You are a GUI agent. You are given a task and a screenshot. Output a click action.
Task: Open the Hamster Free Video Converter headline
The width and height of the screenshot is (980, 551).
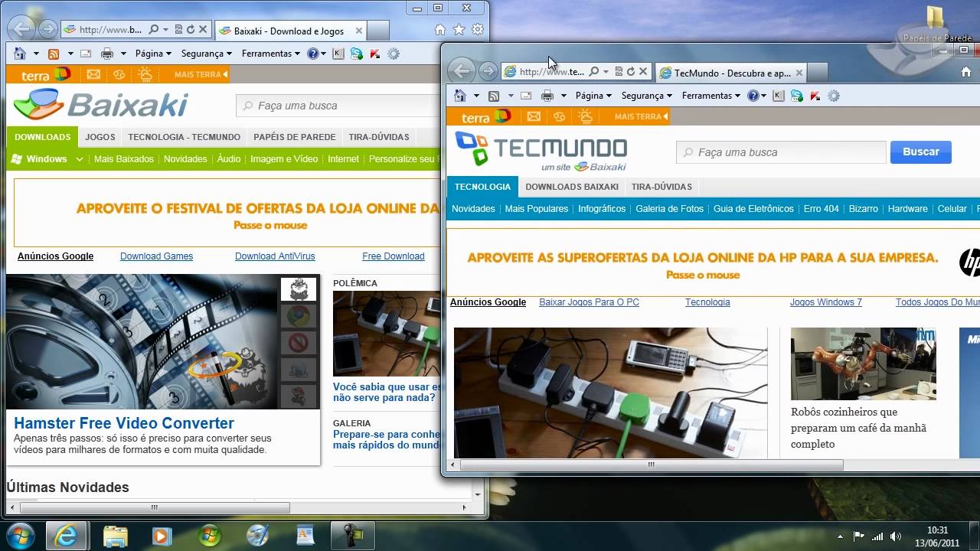click(124, 423)
